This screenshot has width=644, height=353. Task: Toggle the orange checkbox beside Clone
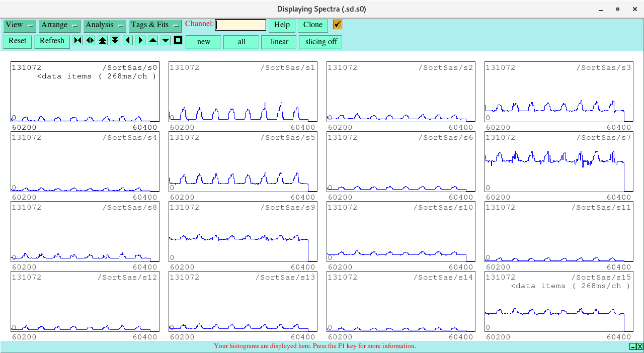(x=337, y=25)
